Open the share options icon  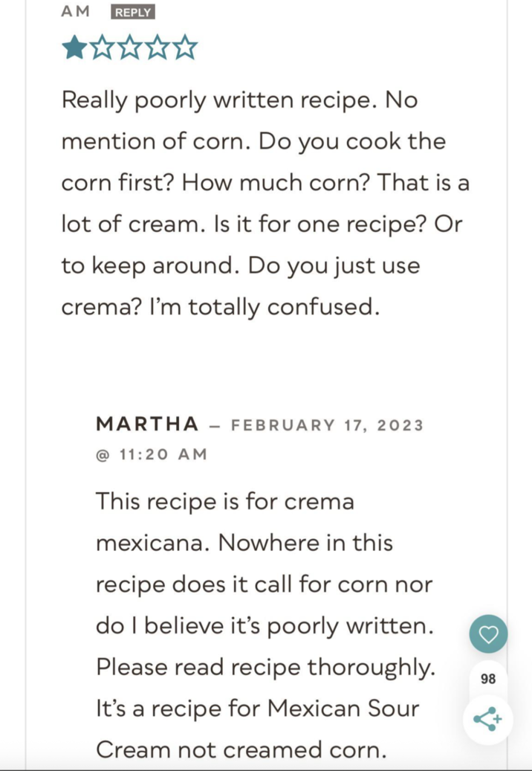(x=487, y=719)
